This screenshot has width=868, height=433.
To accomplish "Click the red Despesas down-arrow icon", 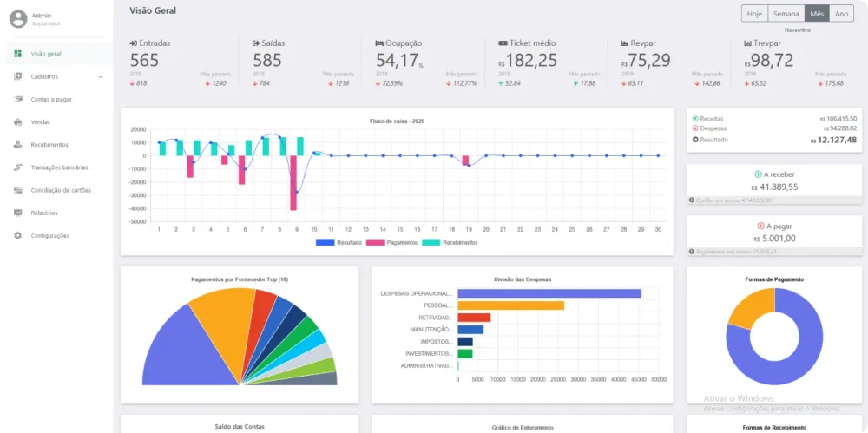I will coord(695,128).
